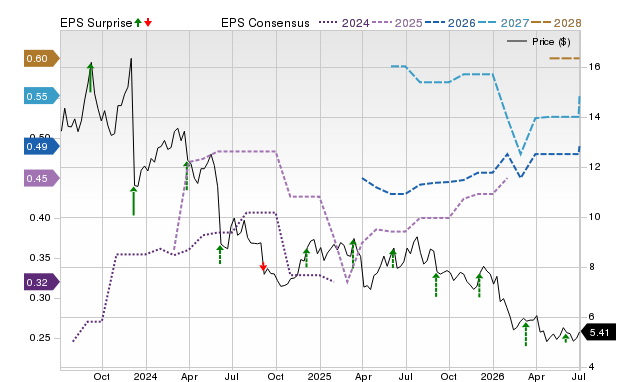Viewport: 640px width, 382px height.
Task: Click the 16 price axis label
Action: click(595, 67)
